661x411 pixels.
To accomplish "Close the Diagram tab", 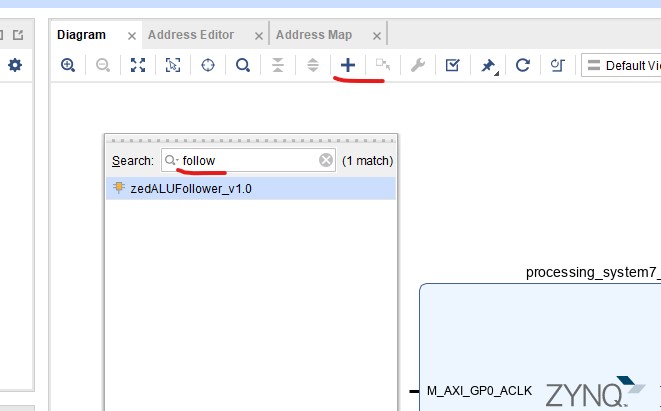I will click(131, 36).
